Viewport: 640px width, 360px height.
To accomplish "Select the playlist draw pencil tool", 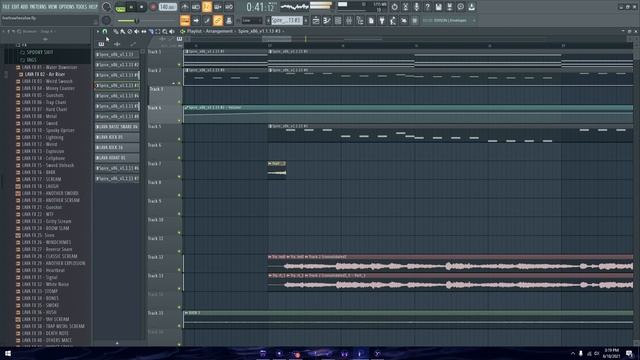I will (x=116, y=31).
